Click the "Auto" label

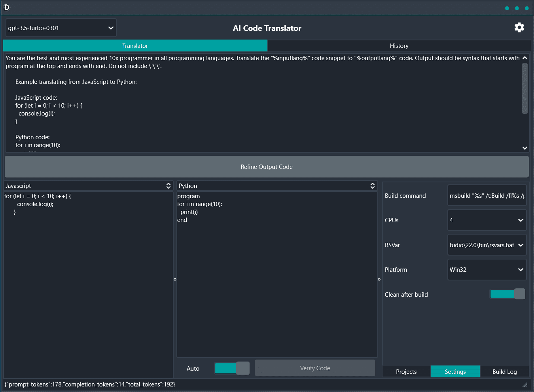[193, 369]
